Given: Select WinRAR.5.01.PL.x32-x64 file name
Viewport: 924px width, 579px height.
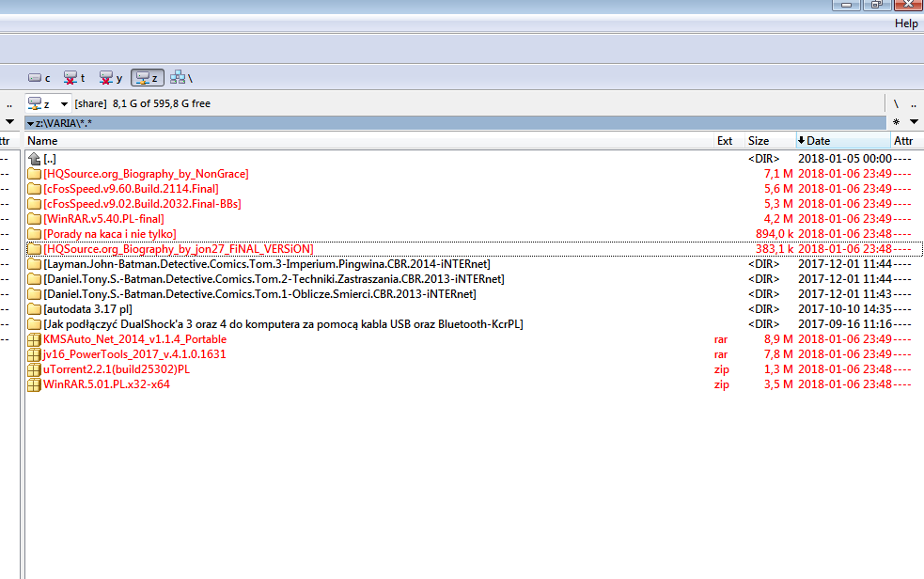Looking at the screenshot, I should tap(106, 384).
